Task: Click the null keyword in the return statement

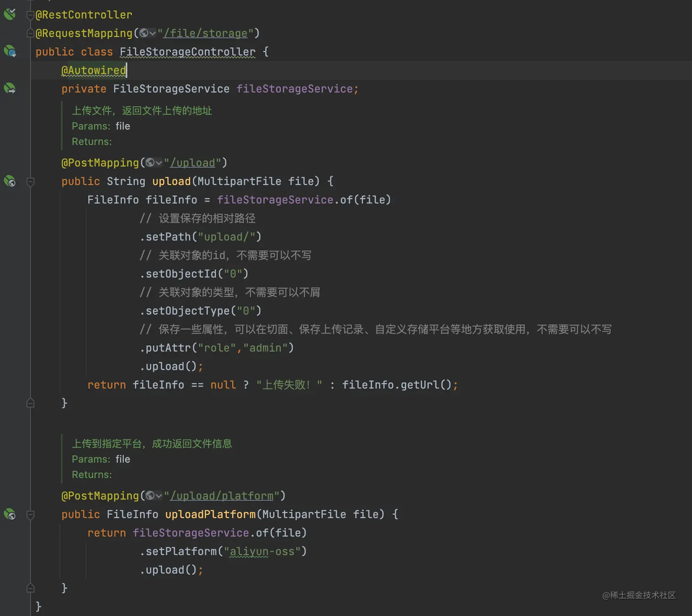Action: (x=223, y=385)
